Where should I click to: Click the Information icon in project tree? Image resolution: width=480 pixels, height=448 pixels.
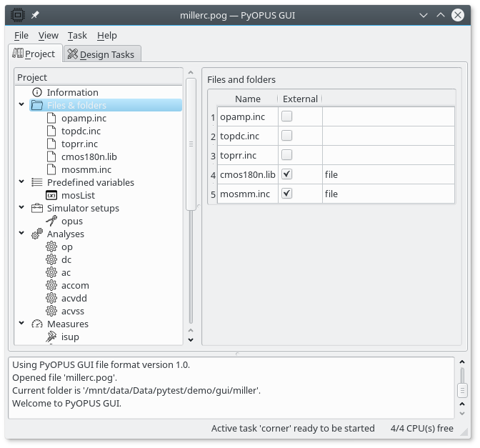[x=37, y=92]
